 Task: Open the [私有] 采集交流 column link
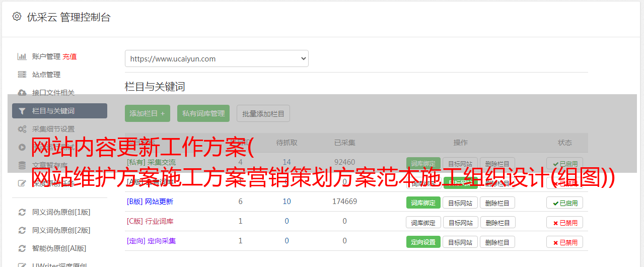pyautogui.click(x=151, y=162)
